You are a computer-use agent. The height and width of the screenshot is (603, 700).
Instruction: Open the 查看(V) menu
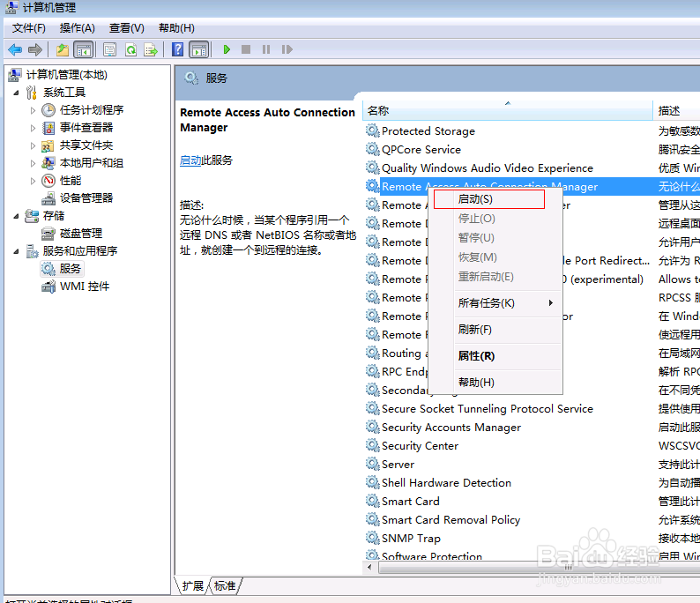127,28
